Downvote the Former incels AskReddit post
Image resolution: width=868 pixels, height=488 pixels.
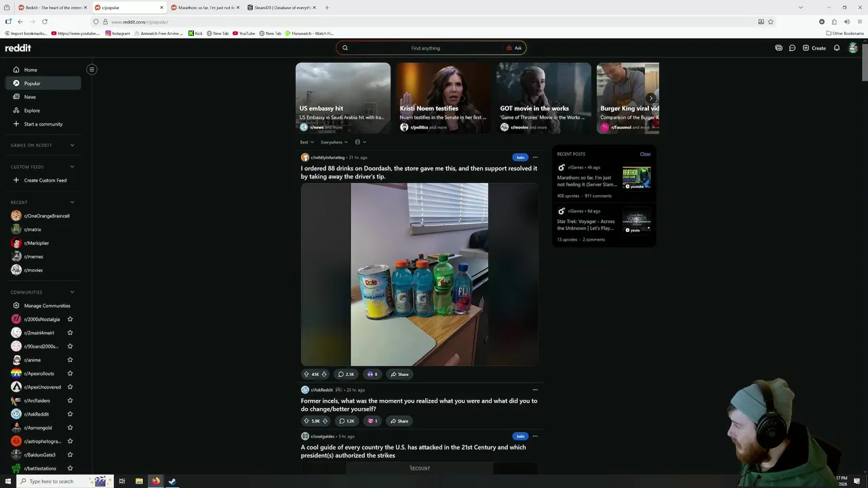point(325,421)
